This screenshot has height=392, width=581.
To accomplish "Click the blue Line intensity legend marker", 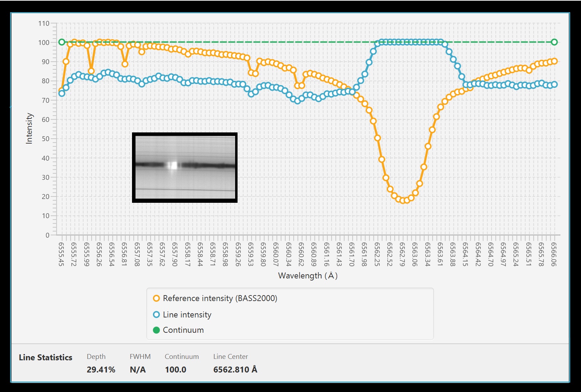I will [x=156, y=315].
